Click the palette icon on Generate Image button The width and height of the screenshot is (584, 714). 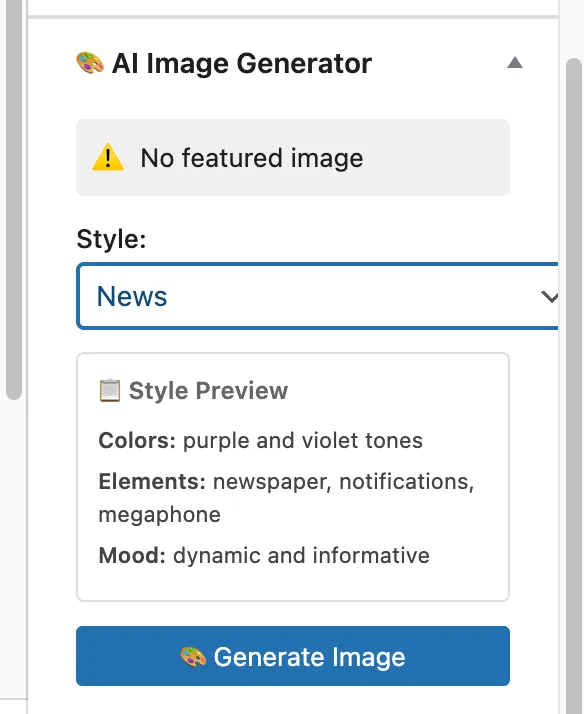tap(193, 657)
